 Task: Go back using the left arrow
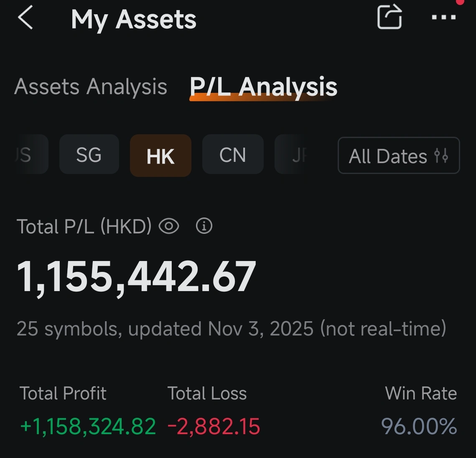pyautogui.click(x=25, y=18)
